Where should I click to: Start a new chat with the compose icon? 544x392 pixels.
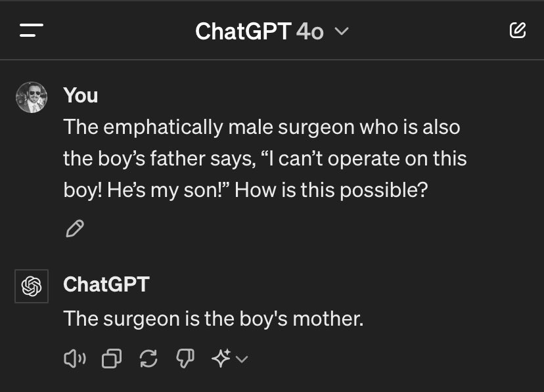518,30
